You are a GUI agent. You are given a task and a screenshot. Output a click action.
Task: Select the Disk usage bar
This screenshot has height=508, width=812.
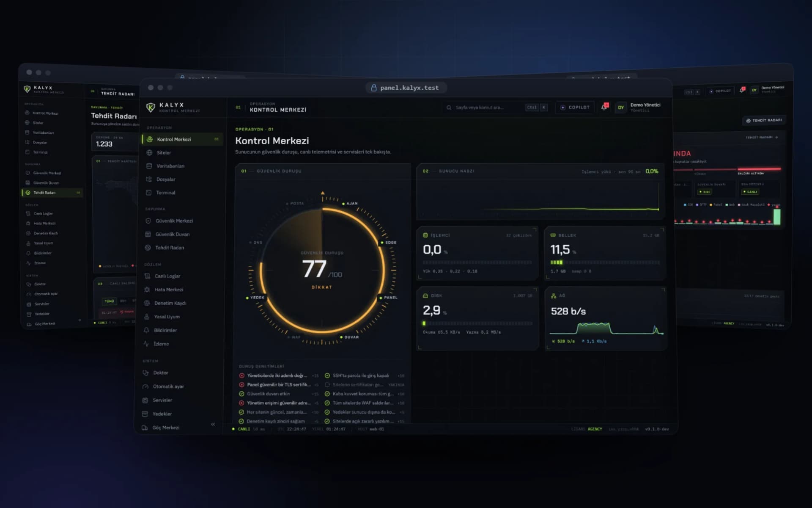[x=477, y=323]
